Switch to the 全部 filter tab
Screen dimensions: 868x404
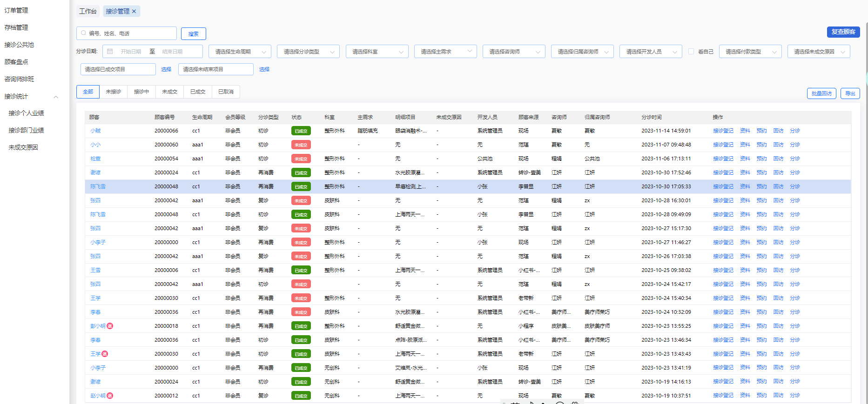point(88,92)
